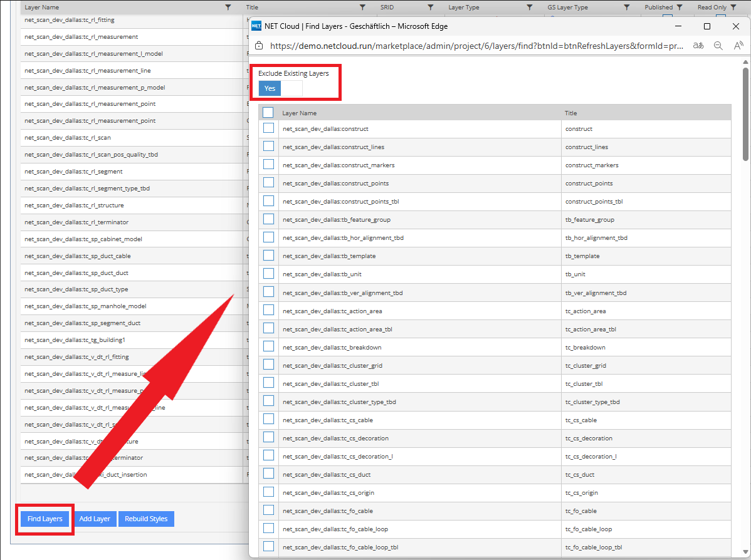Image resolution: width=751 pixels, height=560 pixels.
Task: Click the Add Layer button
Action: pos(95,519)
